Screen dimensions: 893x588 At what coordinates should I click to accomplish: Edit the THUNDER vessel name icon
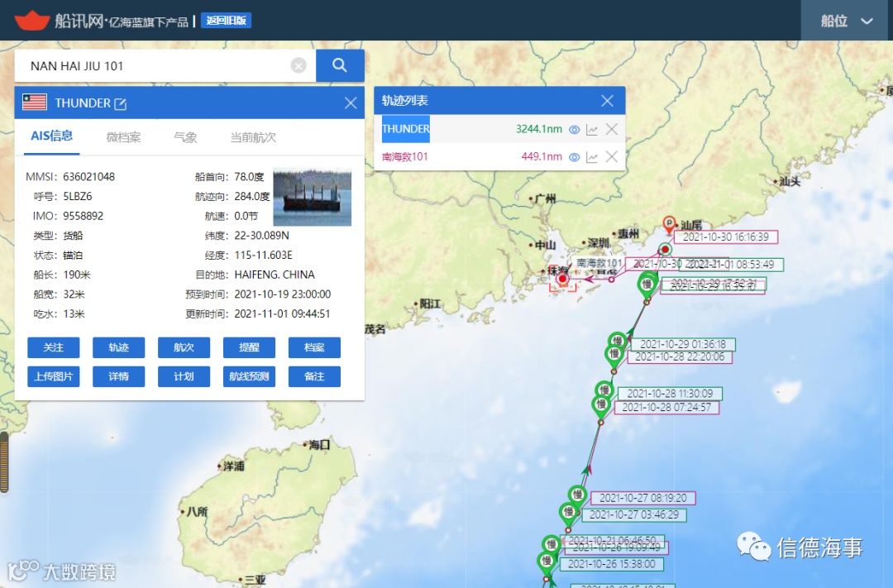click(x=120, y=103)
